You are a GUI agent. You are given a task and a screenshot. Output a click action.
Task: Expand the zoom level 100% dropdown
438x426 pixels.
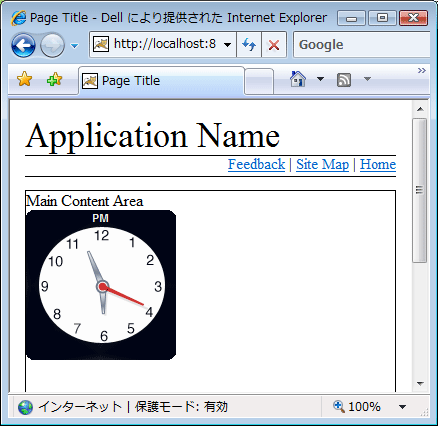pos(402,407)
